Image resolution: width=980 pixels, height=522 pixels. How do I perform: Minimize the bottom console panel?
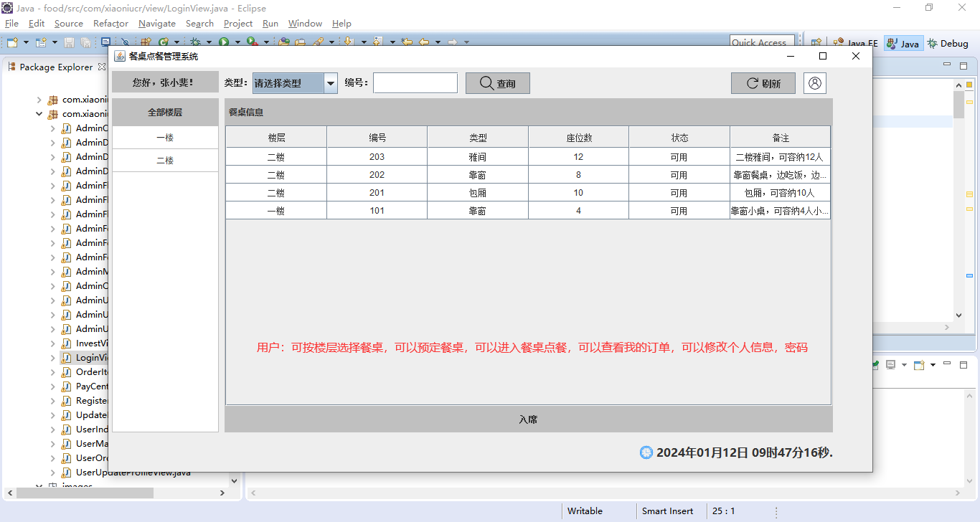(x=946, y=364)
